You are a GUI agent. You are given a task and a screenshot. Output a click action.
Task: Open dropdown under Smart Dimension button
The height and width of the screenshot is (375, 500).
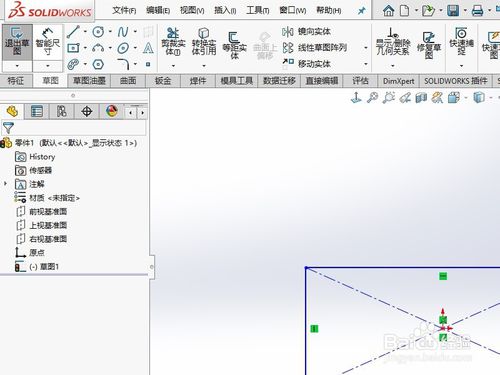pyautogui.click(x=48, y=66)
